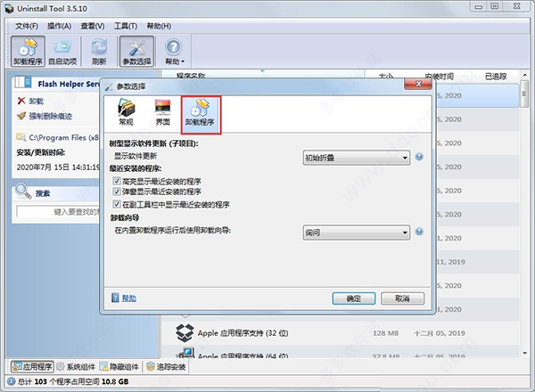The image size is (535, 392).
Task: Click the 已追踪 column header
Action: coord(496,77)
